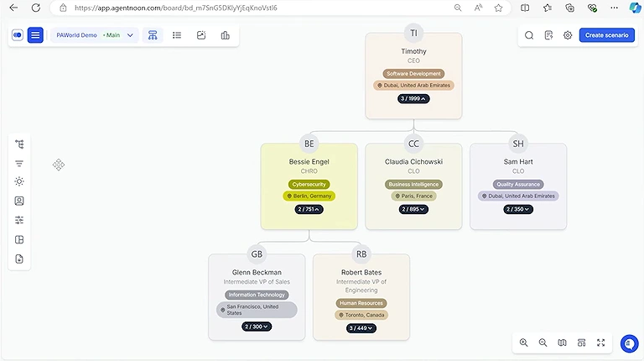Click the RB avatar circle
644x361 pixels.
pos(361,254)
